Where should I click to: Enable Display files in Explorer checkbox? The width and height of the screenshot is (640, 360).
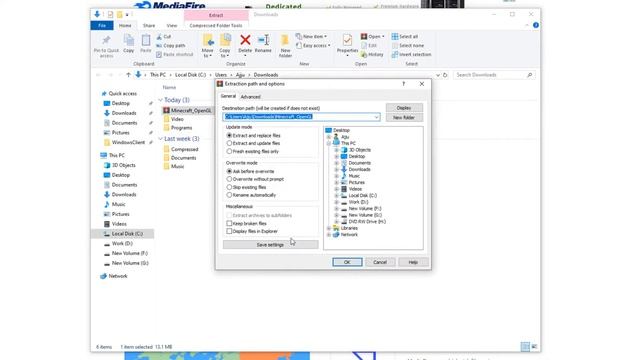pos(229,231)
